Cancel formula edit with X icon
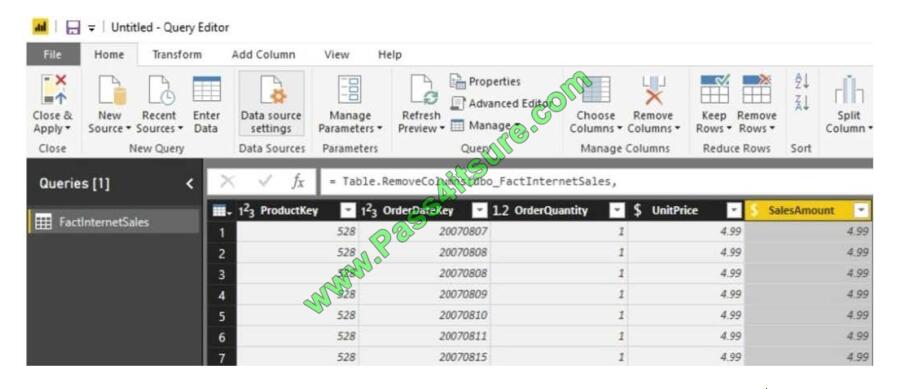The height and width of the screenshot is (389, 898). 227,182
